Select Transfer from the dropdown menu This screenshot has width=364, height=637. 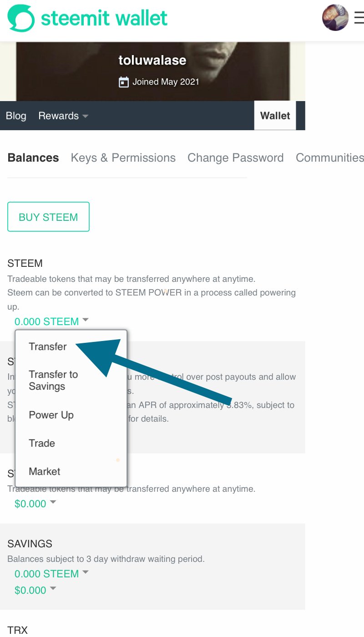click(x=48, y=347)
